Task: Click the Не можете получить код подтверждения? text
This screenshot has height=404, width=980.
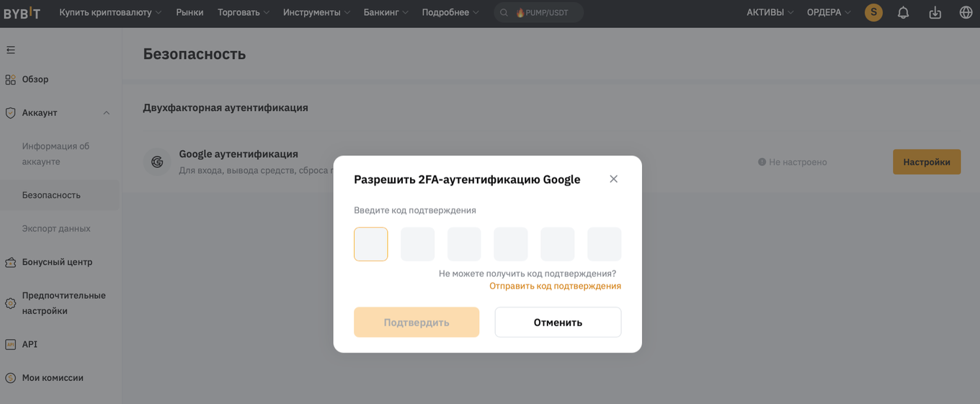Action: click(x=527, y=273)
